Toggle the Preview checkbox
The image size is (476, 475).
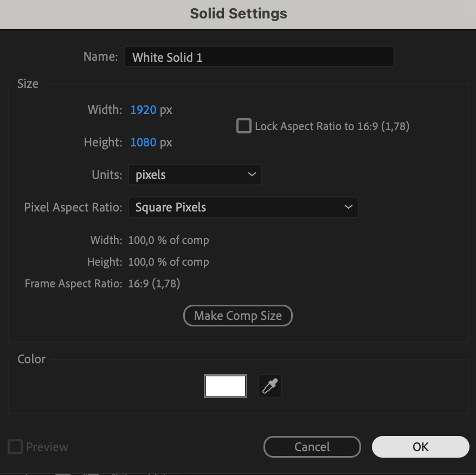(x=15, y=447)
